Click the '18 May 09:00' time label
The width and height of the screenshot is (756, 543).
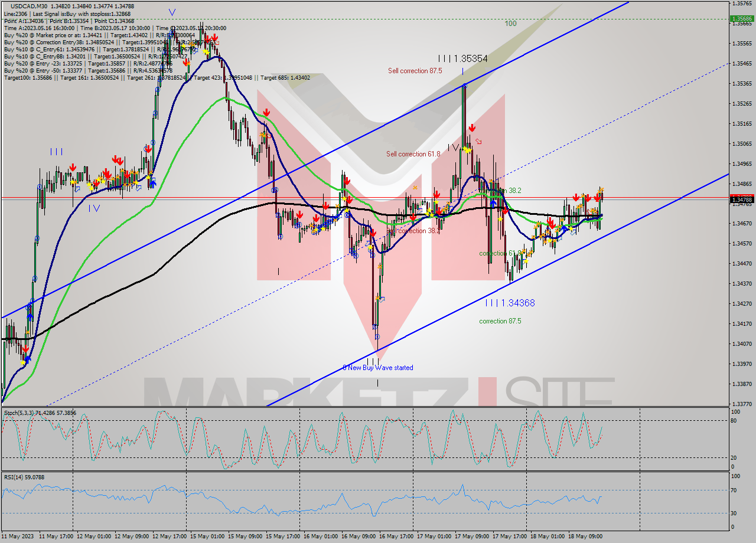pos(585,536)
